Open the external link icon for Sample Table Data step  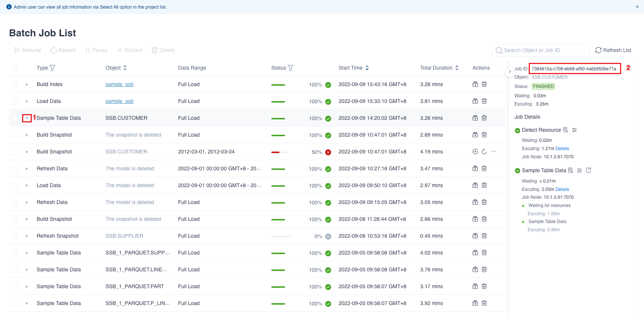[x=589, y=170]
